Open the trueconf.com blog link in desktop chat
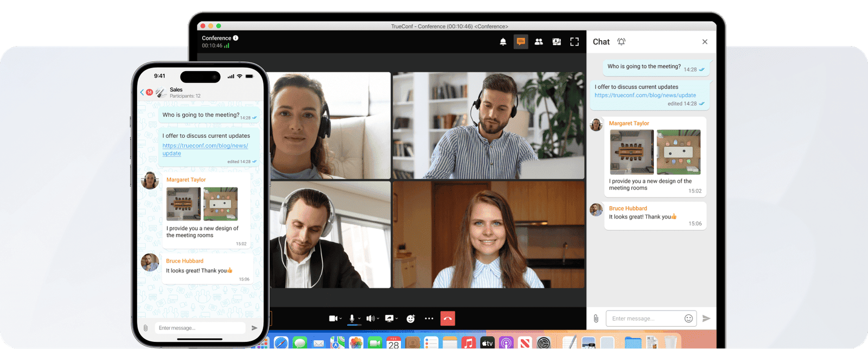 click(x=645, y=95)
